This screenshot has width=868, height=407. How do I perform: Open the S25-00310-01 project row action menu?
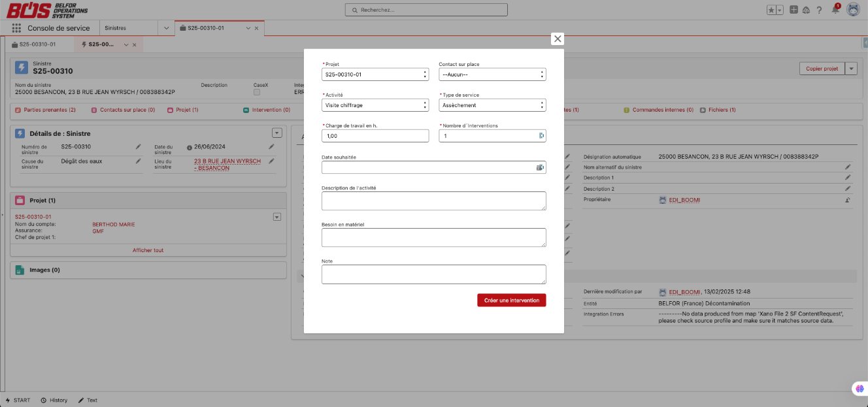coord(276,217)
